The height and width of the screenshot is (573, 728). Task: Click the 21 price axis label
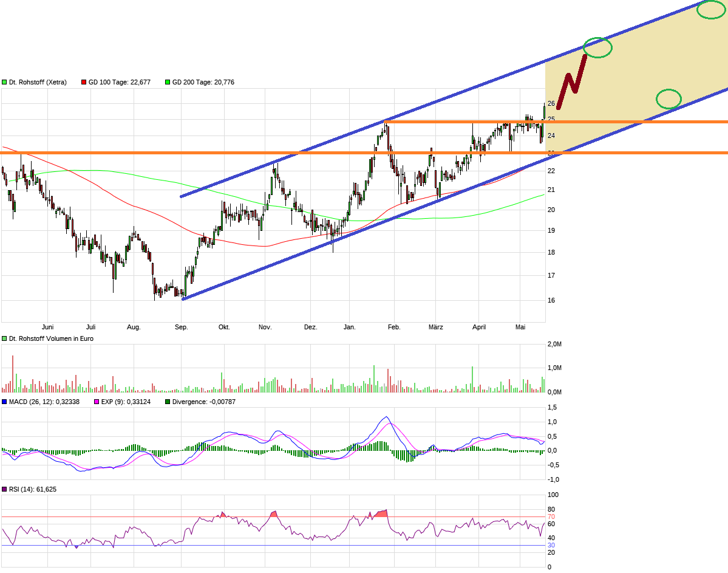pyautogui.click(x=551, y=190)
